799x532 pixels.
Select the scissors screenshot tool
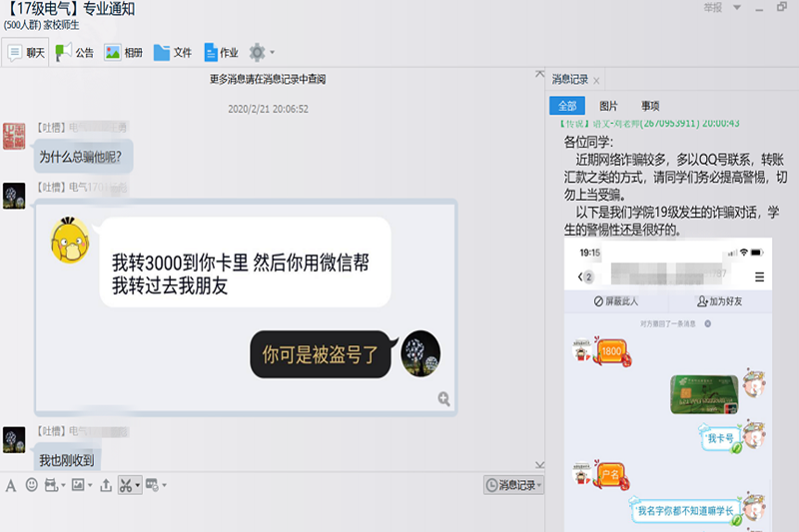tap(126, 485)
